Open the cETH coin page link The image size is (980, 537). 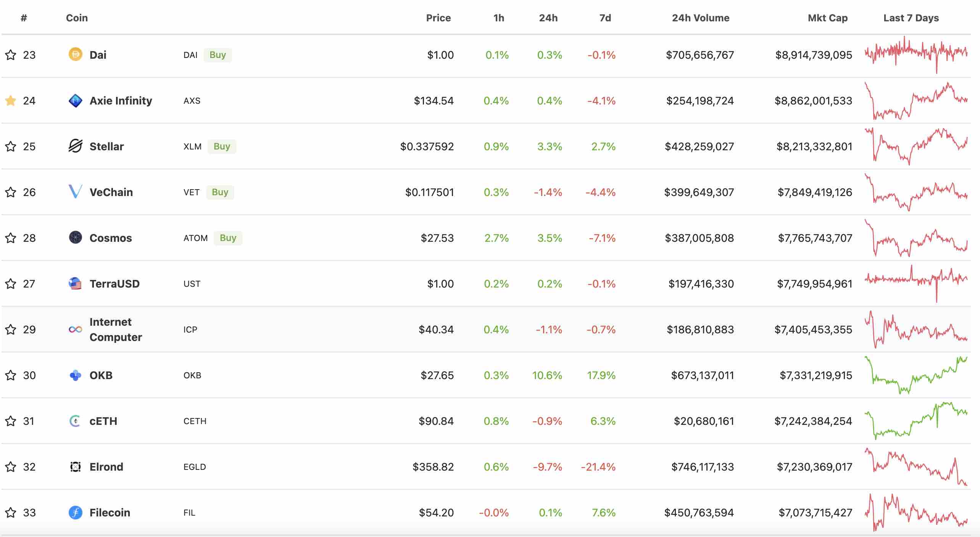click(x=103, y=421)
